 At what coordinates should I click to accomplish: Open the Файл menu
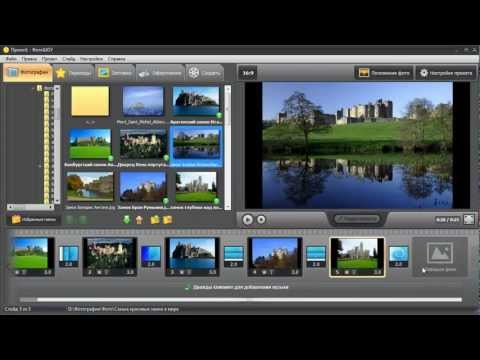click(11, 59)
